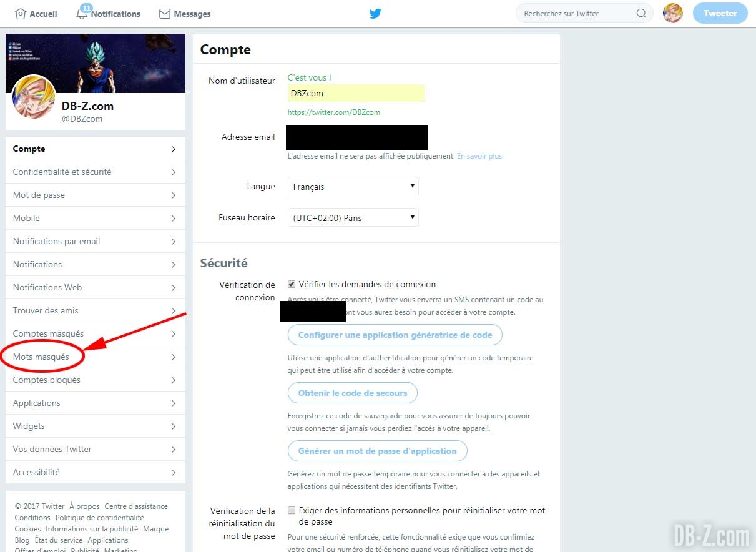The height and width of the screenshot is (552, 756).
Task: Open Trouver des amis settings
Action: pos(96,310)
